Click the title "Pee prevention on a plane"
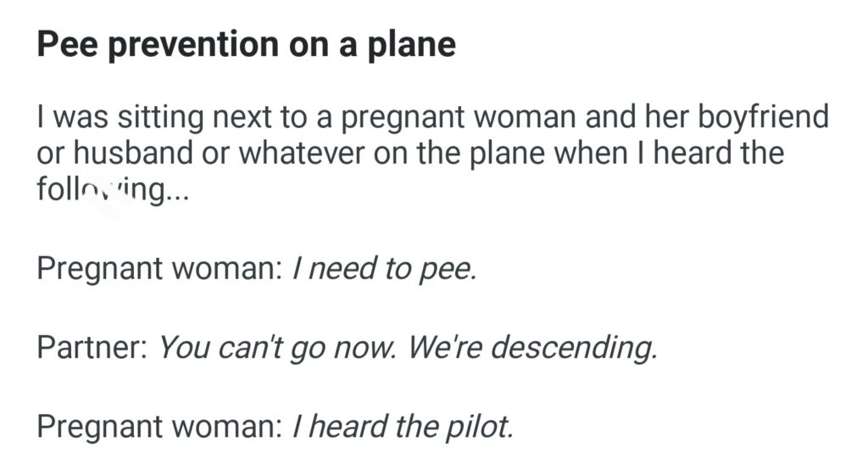This screenshot has height=465, width=868. point(246,44)
